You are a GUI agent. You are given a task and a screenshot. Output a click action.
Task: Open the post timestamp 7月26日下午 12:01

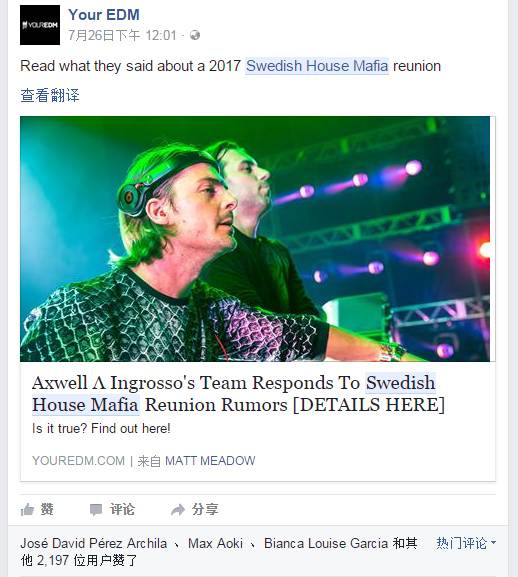pyautogui.click(x=123, y=35)
